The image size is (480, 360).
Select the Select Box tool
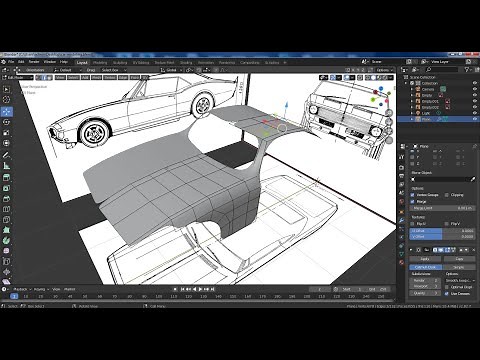pos(6,89)
